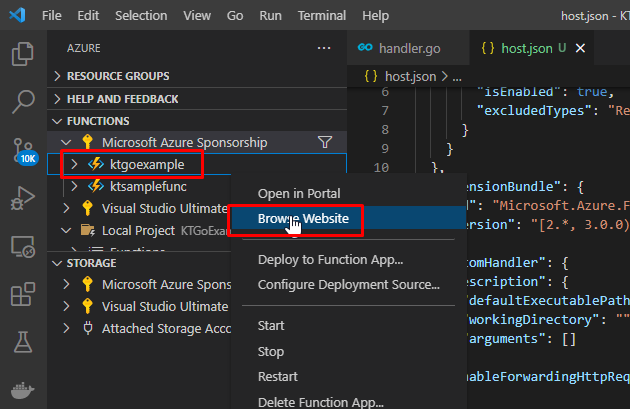This screenshot has width=630, height=409.
Task: Open Azure panel more actions ellipsis
Action: click(324, 48)
